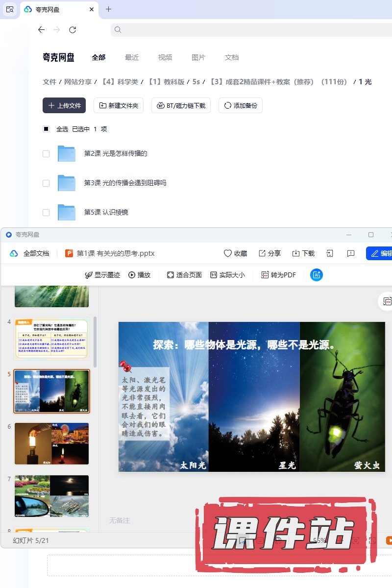Image resolution: width=392 pixels, height=588 pixels.
Task: Select slide 6 thumbnail
Action: tap(52, 443)
